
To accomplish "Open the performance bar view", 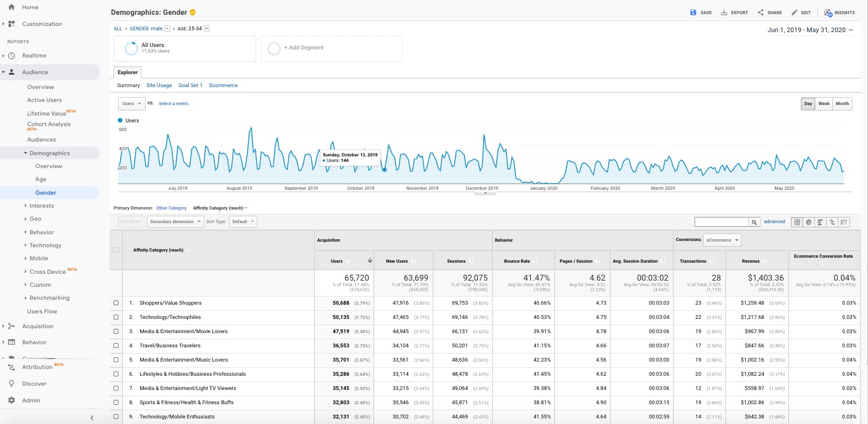I will [820, 221].
